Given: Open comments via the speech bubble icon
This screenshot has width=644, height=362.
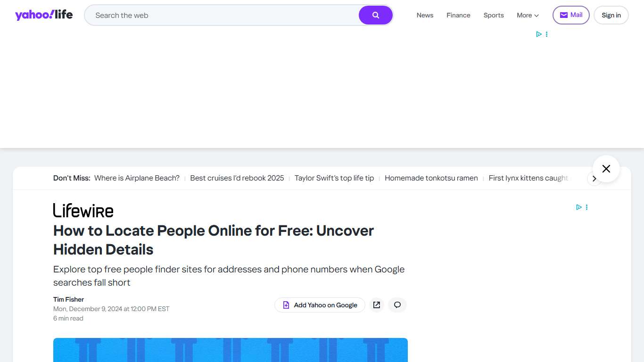Looking at the screenshot, I should [397, 305].
